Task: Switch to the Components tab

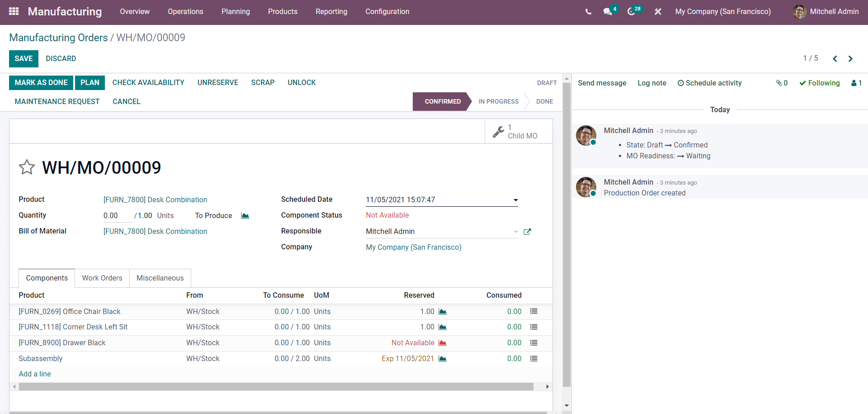Action: [47, 278]
